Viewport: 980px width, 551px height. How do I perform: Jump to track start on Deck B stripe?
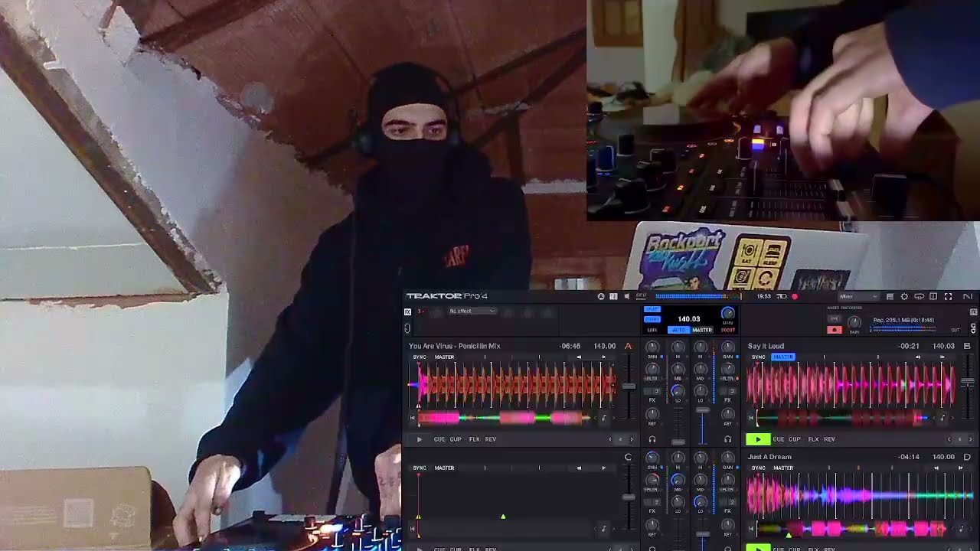point(751,418)
